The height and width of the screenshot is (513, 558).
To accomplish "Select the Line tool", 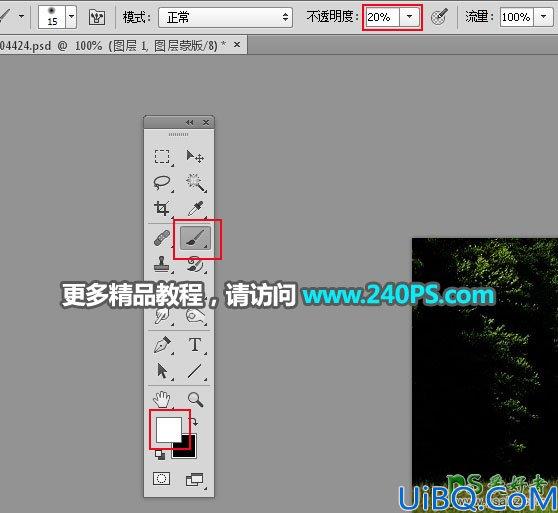I will pos(195,371).
